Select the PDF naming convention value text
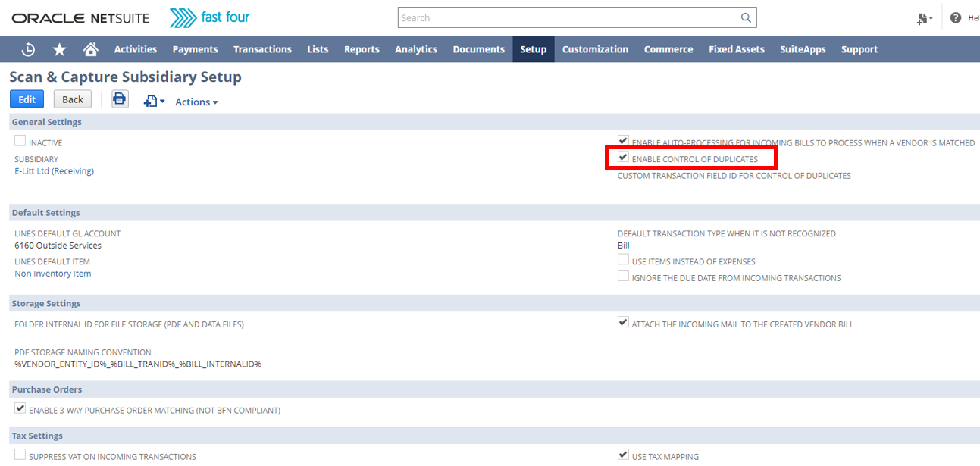Screen dimensions: 980x466 pyautogui.click(x=138, y=364)
